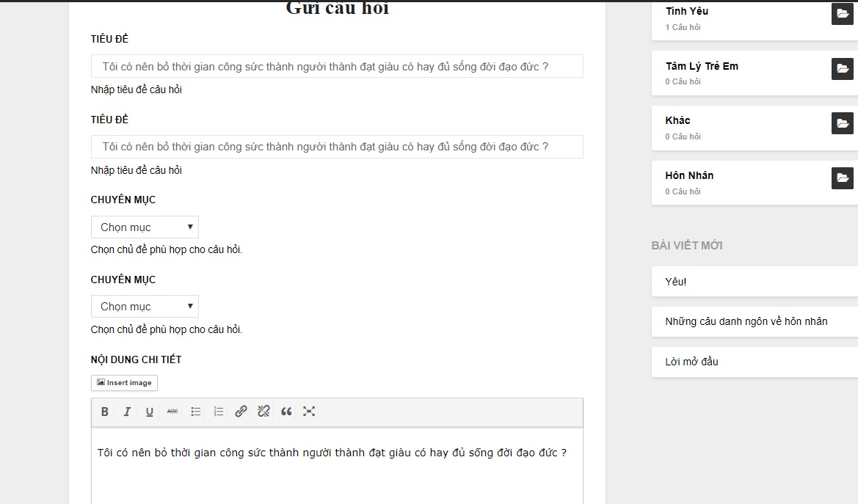The image size is (858, 504).
Task: Focus the second TIÊU ĐỀ input field
Action: pos(337,147)
